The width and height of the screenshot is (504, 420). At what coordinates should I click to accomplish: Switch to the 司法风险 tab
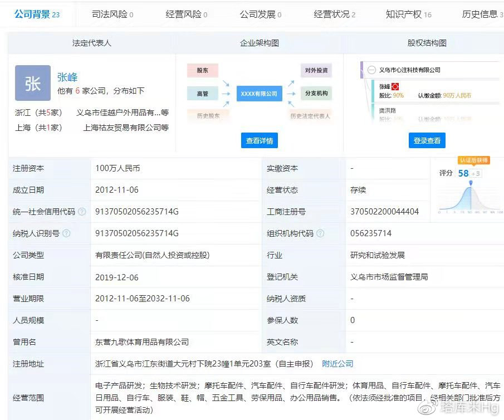pos(112,14)
